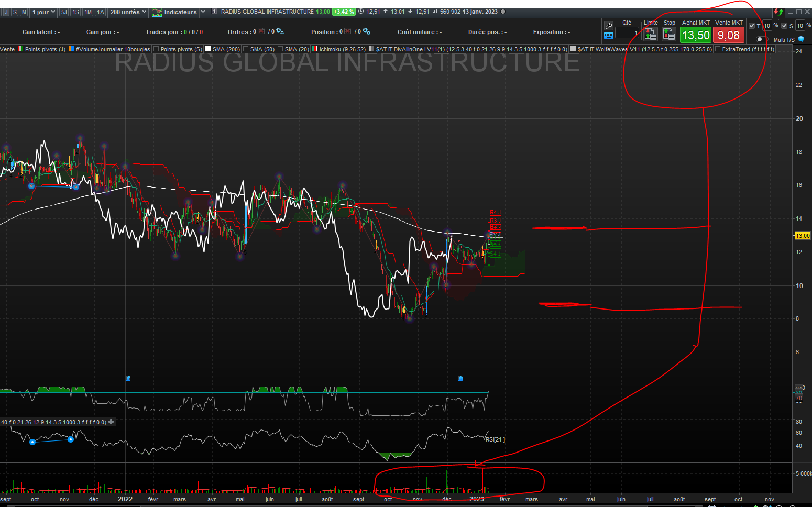
Task: Click the Durée pos. label
Action: [487, 32]
